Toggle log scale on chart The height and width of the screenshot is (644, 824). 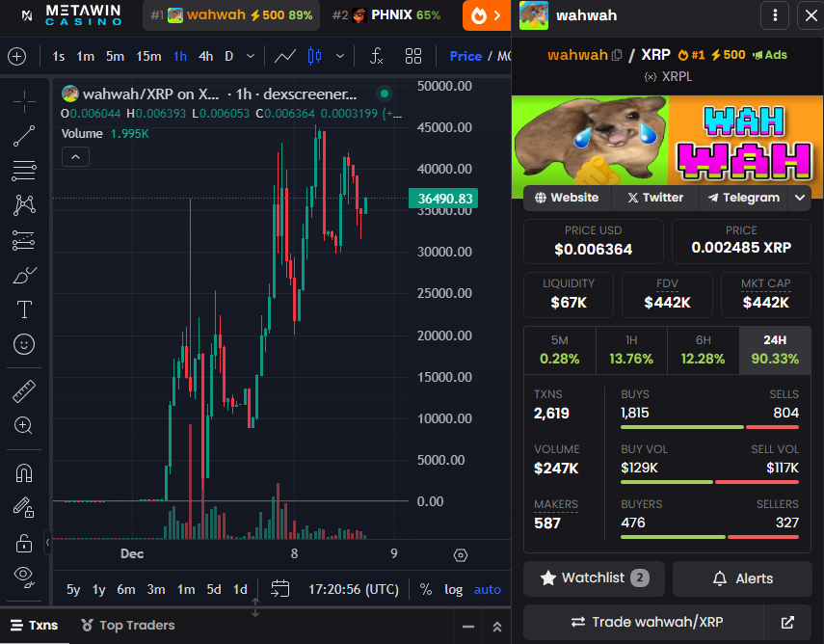pos(454,589)
